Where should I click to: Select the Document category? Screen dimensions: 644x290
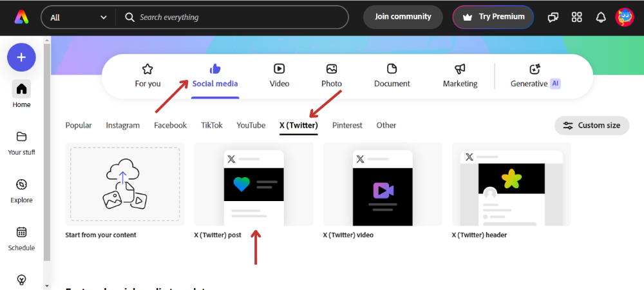[x=392, y=75]
